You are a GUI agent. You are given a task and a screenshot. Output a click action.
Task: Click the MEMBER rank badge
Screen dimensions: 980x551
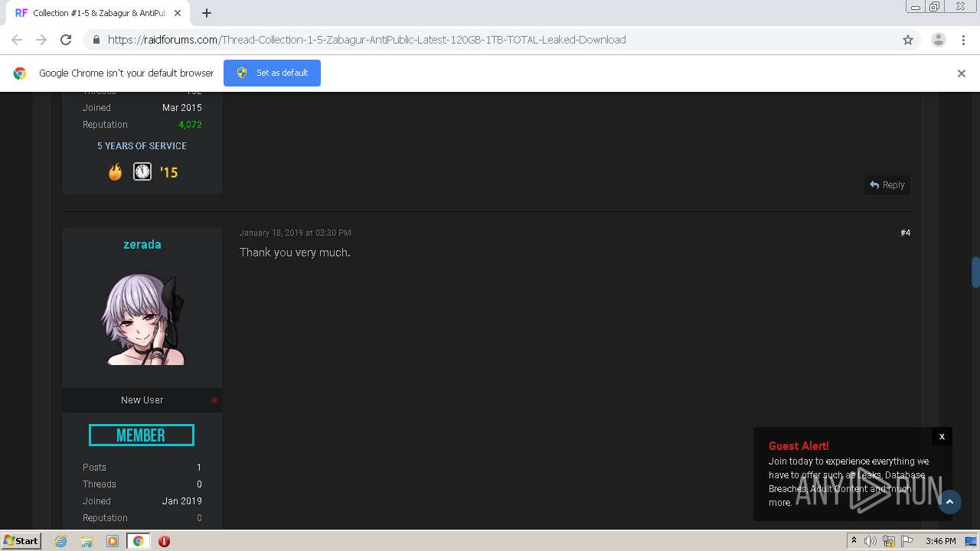point(142,435)
